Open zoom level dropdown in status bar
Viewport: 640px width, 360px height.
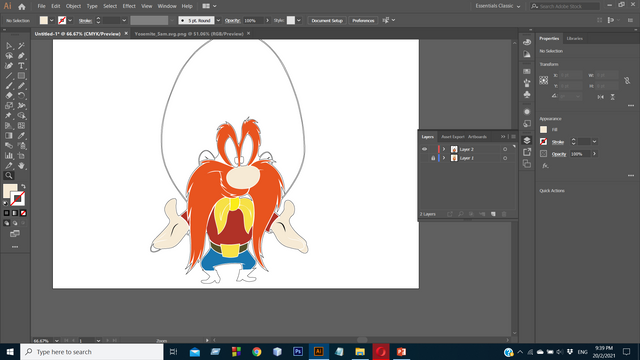coord(56,340)
